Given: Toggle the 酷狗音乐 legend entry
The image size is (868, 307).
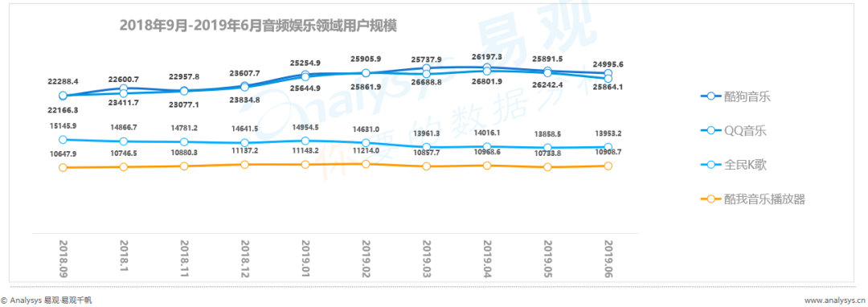Looking at the screenshot, I should [x=735, y=97].
